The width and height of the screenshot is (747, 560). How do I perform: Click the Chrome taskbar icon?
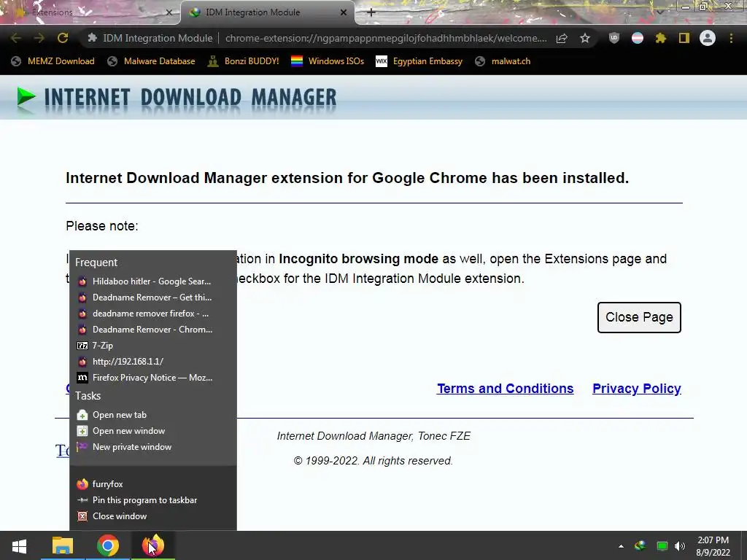(108, 545)
